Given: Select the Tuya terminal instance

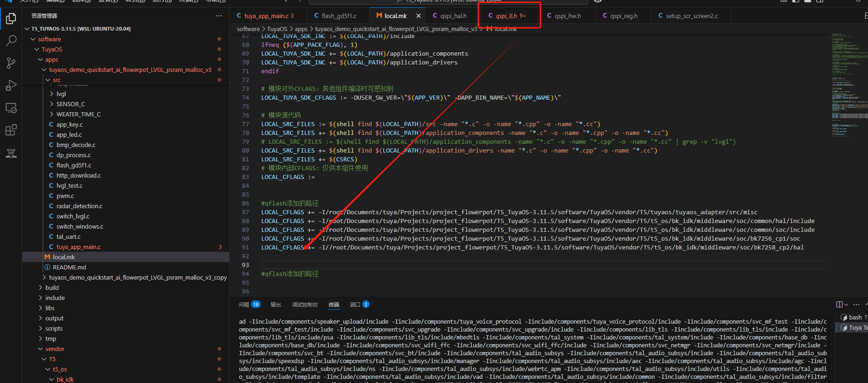Looking at the screenshot, I should [854, 327].
